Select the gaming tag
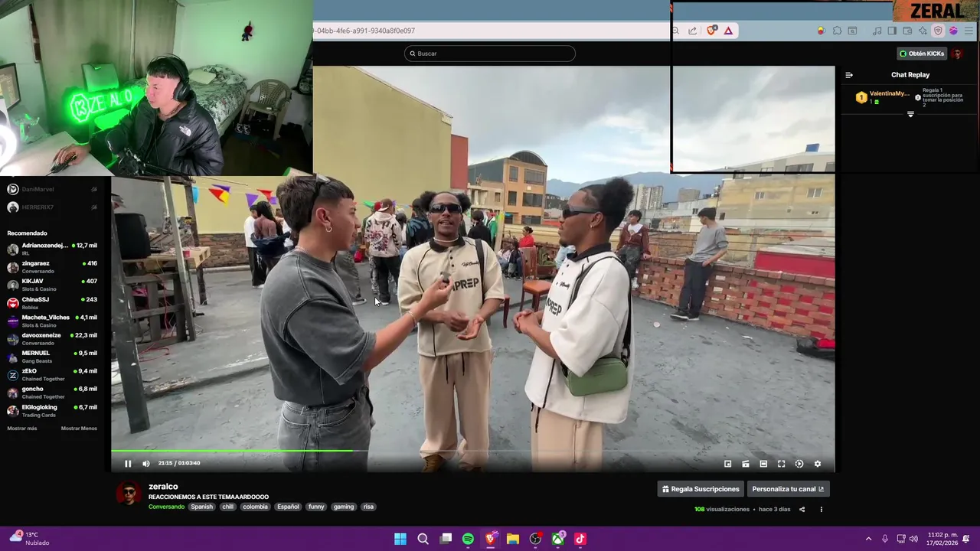This screenshot has width=980, height=551. (344, 507)
